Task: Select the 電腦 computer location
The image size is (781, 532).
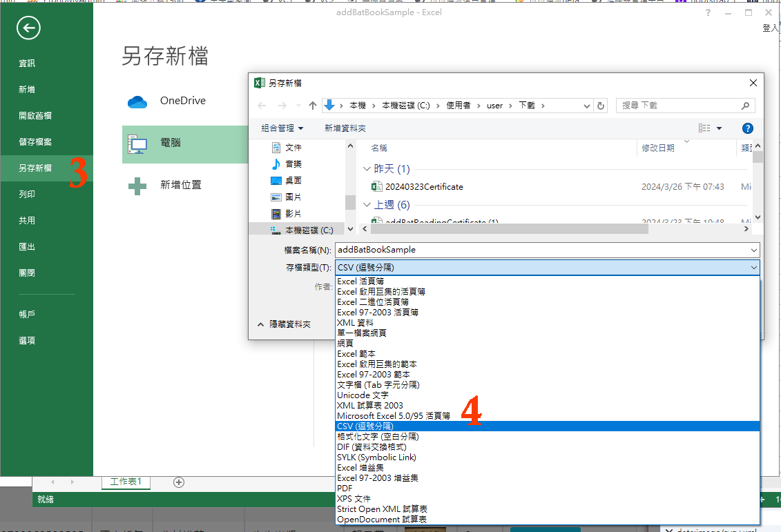Action: click(x=185, y=144)
